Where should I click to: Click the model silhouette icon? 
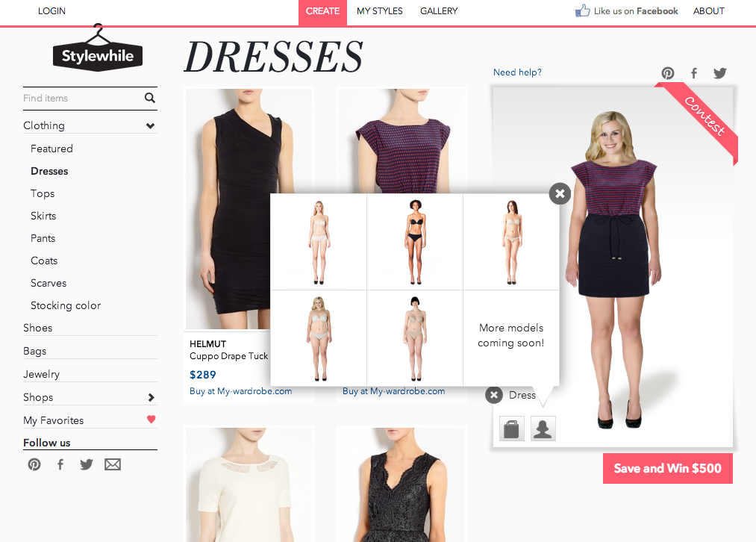(x=543, y=429)
